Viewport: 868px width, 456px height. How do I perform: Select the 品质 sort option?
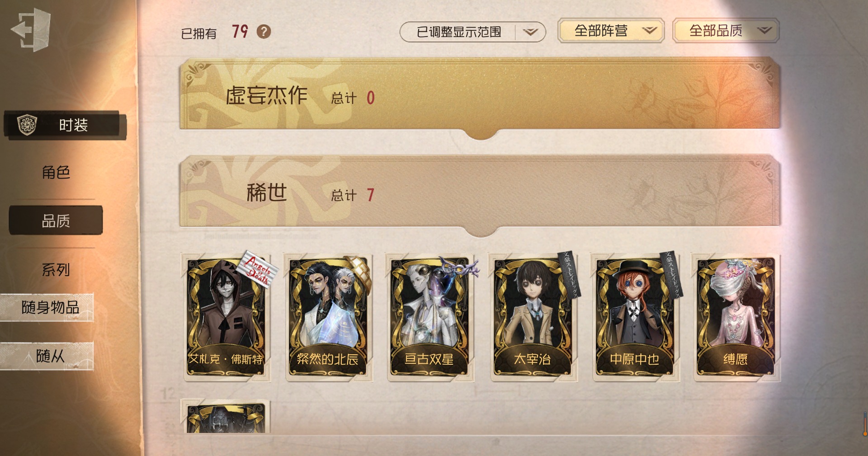(x=56, y=221)
